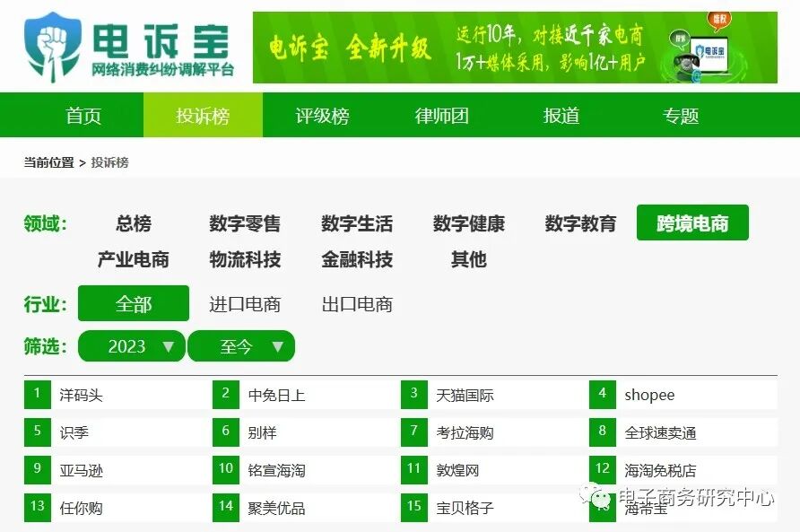Select the 数字健康 category filter
This screenshot has width=800, height=532.
(468, 224)
